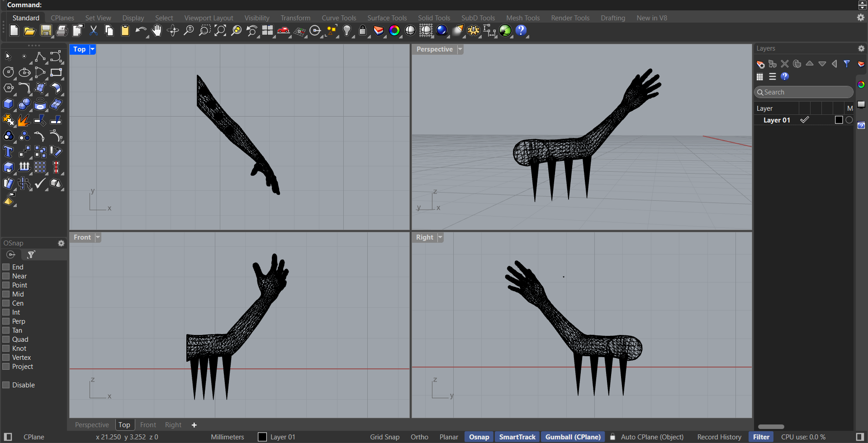Click Layer 01 black color swatch
The height and width of the screenshot is (443, 868).
click(x=839, y=120)
